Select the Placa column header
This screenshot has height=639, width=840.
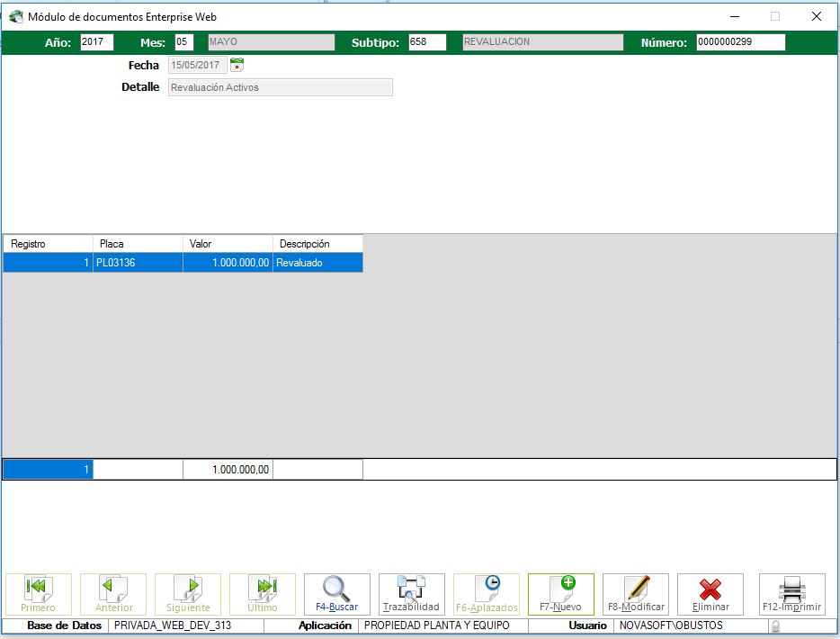point(139,244)
